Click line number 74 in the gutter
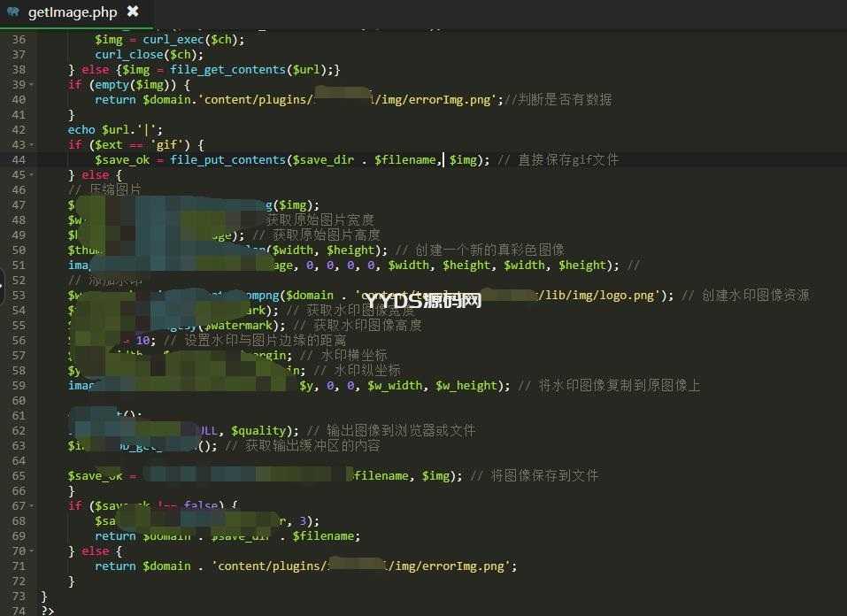Screen dimensions: 847x616 click(19, 612)
